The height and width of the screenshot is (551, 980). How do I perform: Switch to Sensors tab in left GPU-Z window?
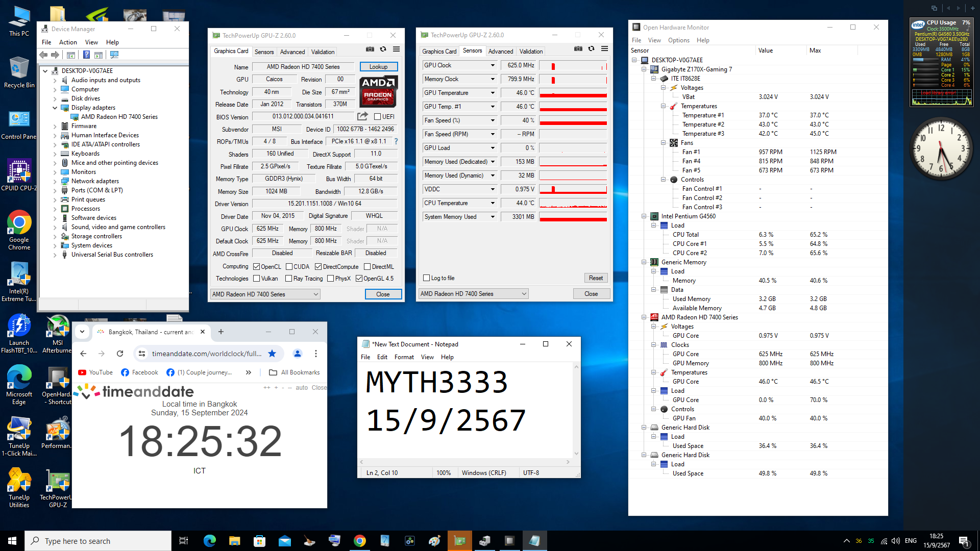click(264, 52)
